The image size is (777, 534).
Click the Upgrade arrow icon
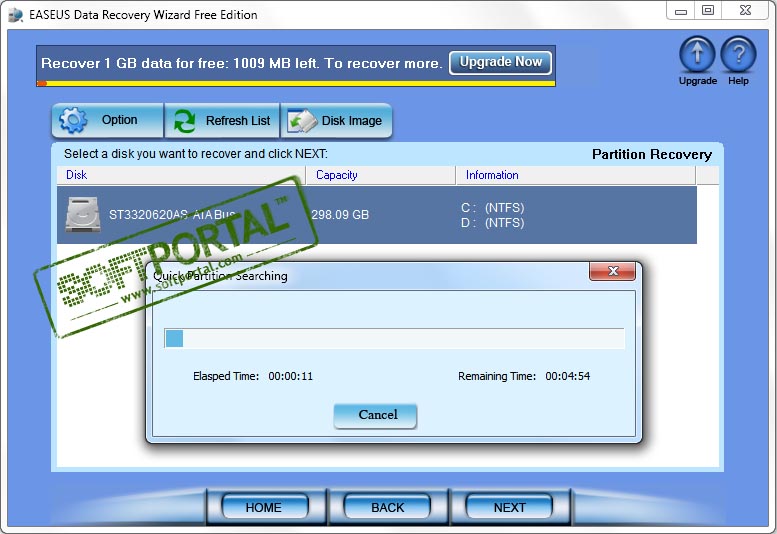click(697, 54)
